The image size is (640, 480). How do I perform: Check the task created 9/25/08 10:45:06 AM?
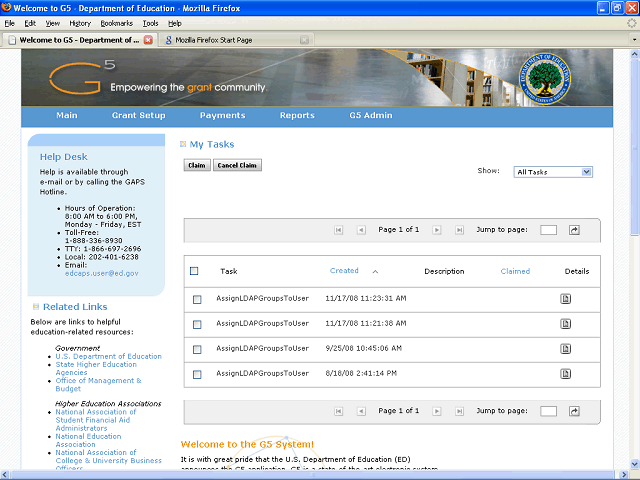pyautogui.click(x=197, y=349)
